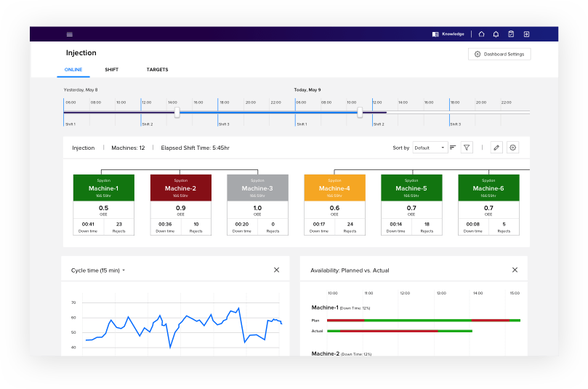Screen dimensions: 588x389
Task: Click the pencil edit icon
Action: [x=496, y=148]
